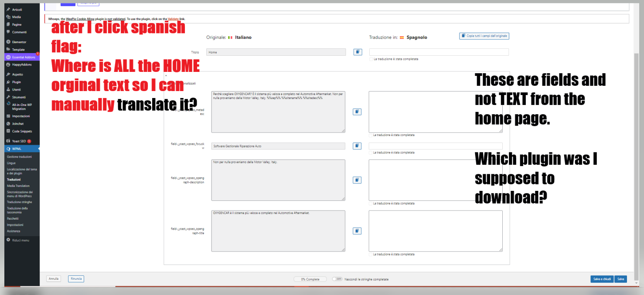Image resolution: width=644 pixels, height=295 pixels.
Task: Go to Pagine via sidebar icon
Action: click(x=8, y=24)
